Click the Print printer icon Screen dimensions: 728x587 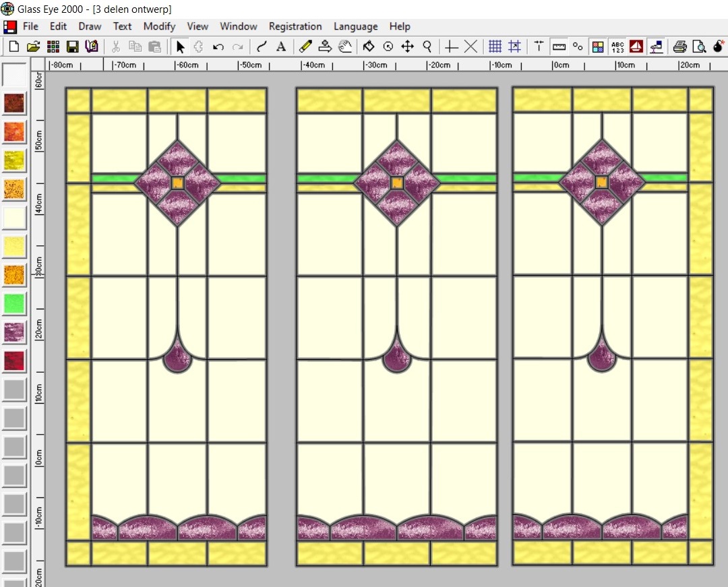(679, 47)
